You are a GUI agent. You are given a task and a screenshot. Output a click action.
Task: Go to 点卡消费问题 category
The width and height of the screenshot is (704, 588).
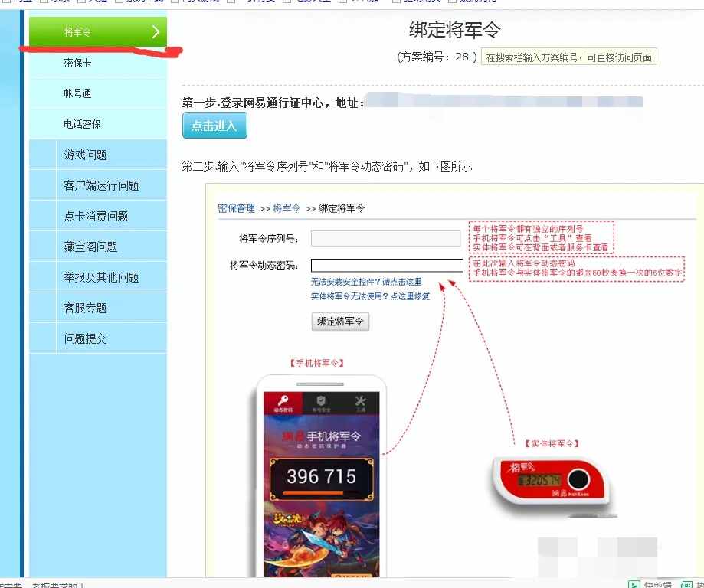point(98,216)
